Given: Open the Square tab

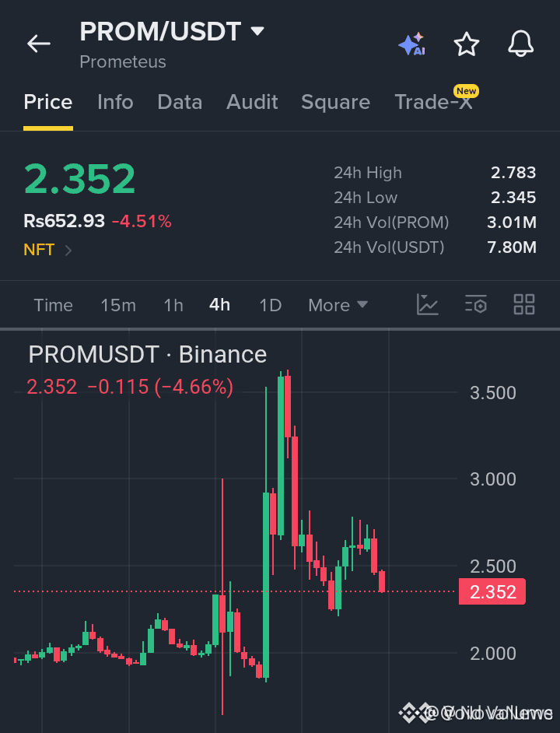Looking at the screenshot, I should click(336, 102).
